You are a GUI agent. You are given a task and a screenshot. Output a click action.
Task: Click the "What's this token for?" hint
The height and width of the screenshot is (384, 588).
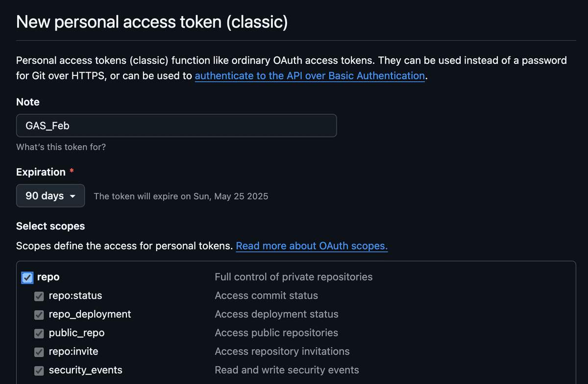61,147
